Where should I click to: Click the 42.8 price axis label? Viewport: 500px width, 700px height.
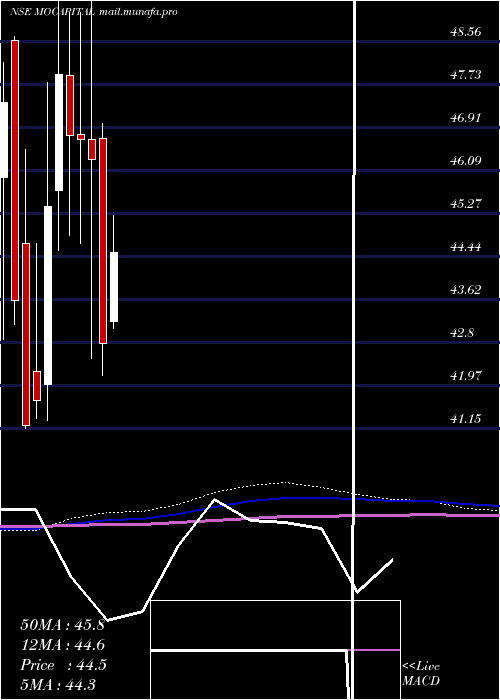click(x=462, y=333)
